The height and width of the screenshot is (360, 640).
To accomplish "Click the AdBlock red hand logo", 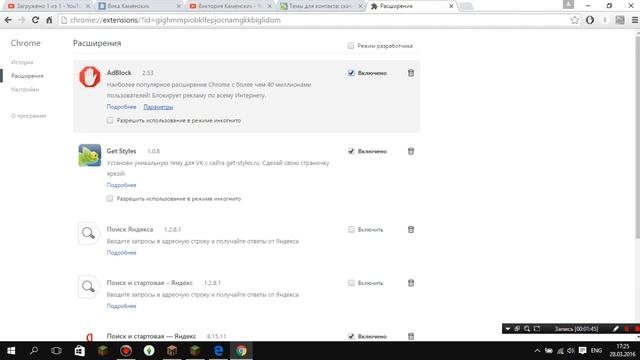I will (90, 77).
